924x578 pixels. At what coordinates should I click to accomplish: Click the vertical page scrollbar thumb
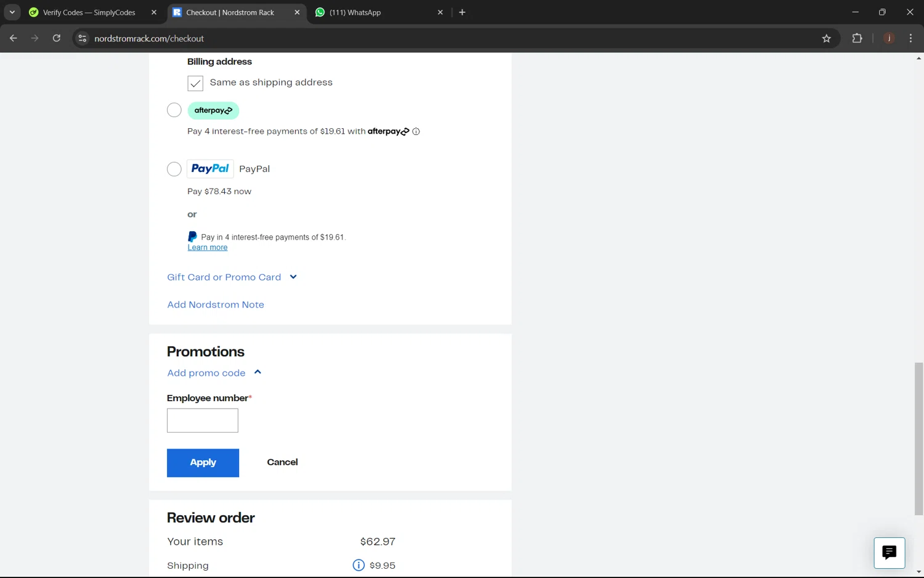918,439
